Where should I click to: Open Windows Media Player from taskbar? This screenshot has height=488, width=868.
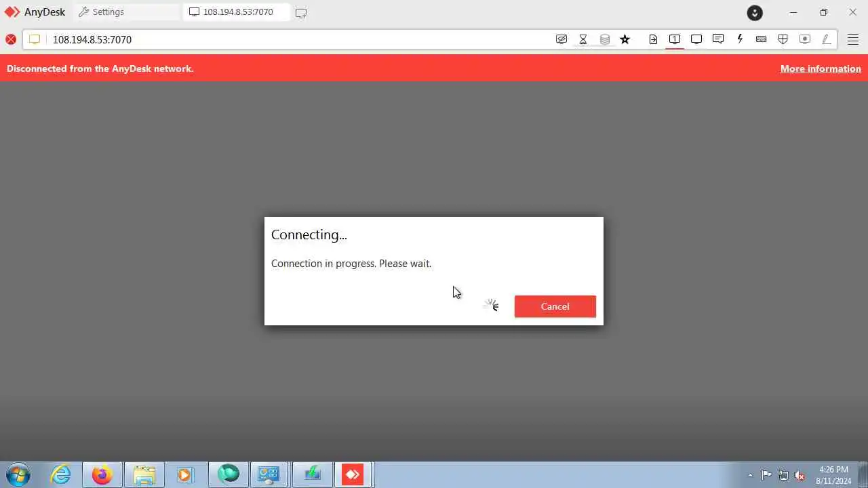[185, 474]
